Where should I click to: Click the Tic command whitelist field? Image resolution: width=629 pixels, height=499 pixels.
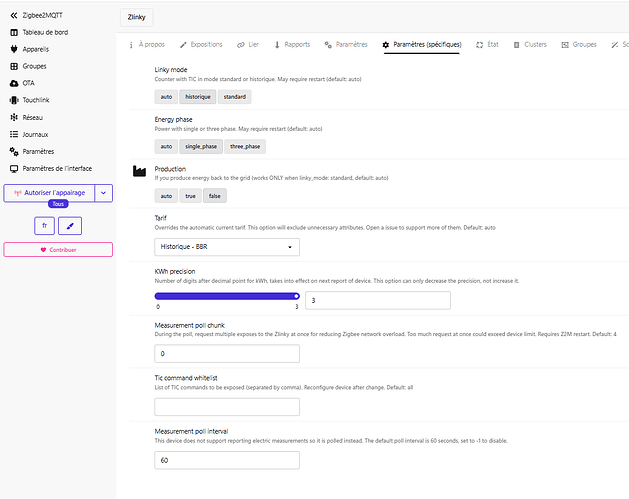[x=227, y=407]
